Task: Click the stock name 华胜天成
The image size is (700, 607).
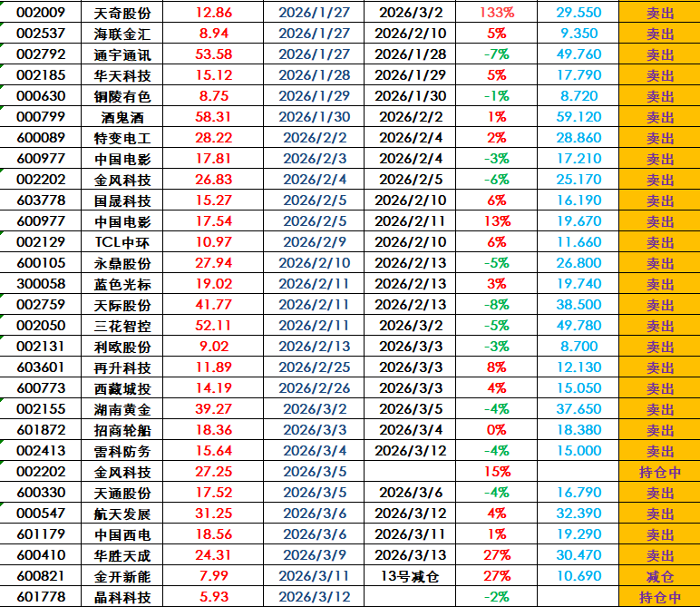Action: click(122, 556)
